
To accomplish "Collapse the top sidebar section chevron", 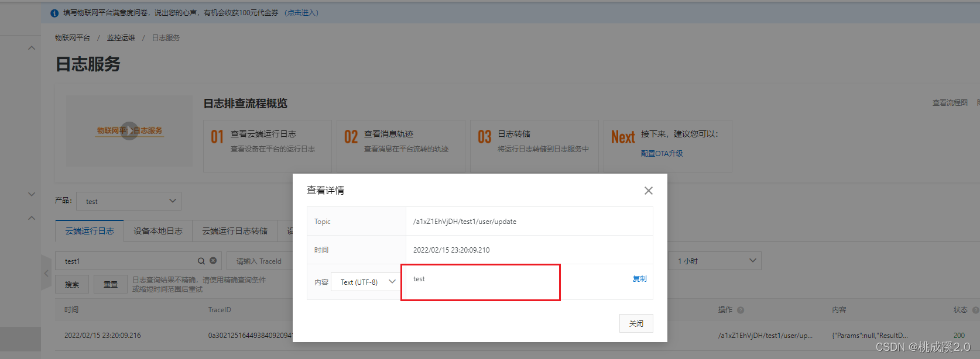I will 32,48.
